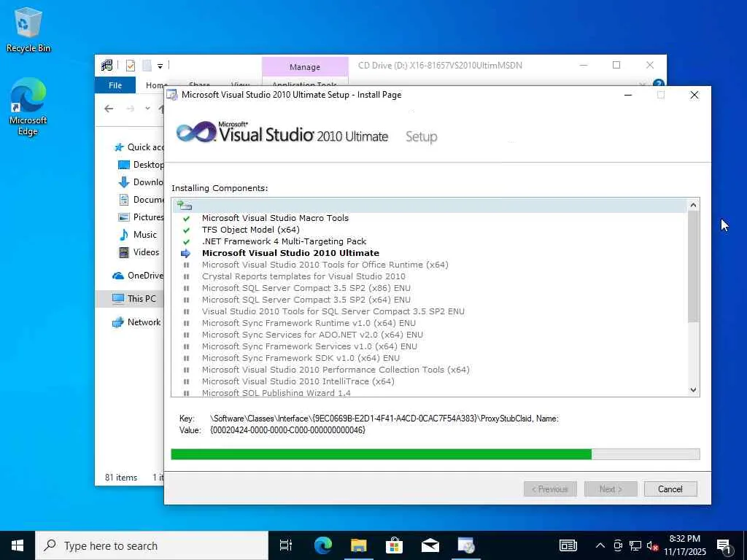This screenshot has width=747, height=560.
Task: Click green checkmark beside TFS Object Model
Action: (x=186, y=230)
